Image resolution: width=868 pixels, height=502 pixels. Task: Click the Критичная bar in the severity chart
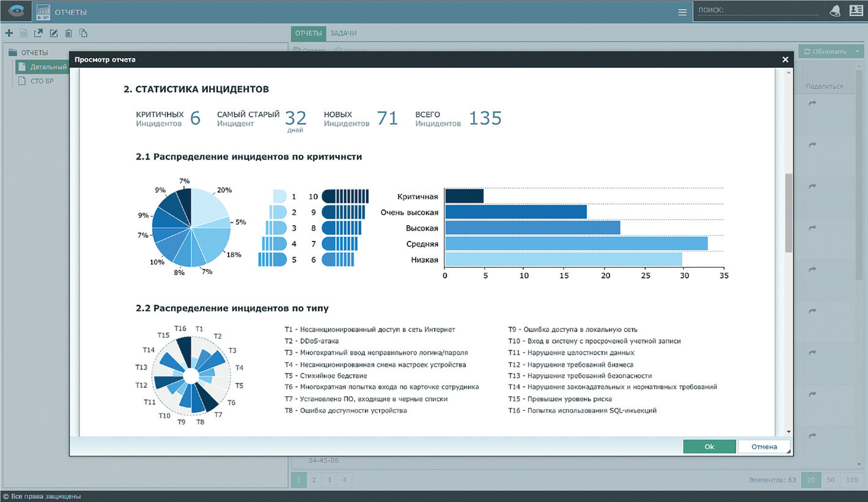tap(464, 196)
